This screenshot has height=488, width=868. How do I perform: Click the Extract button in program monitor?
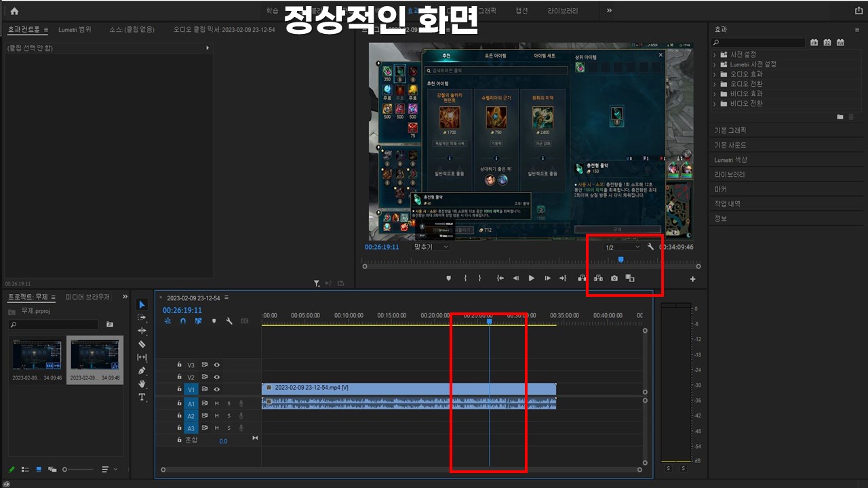pyautogui.click(x=598, y=279)
